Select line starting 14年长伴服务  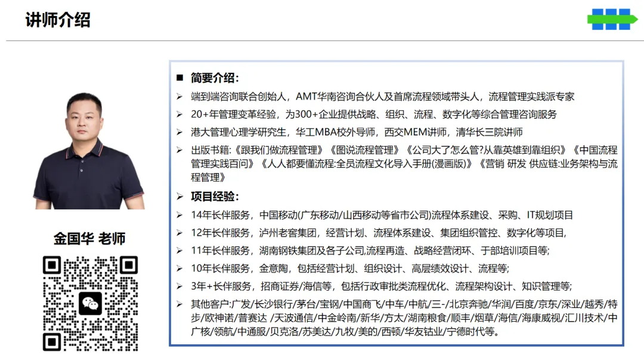point(382,215)
